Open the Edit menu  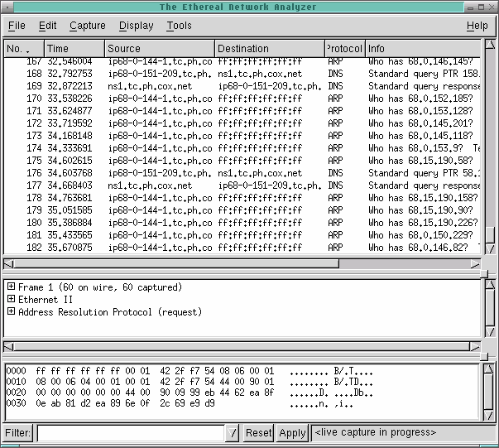(48, 26)
